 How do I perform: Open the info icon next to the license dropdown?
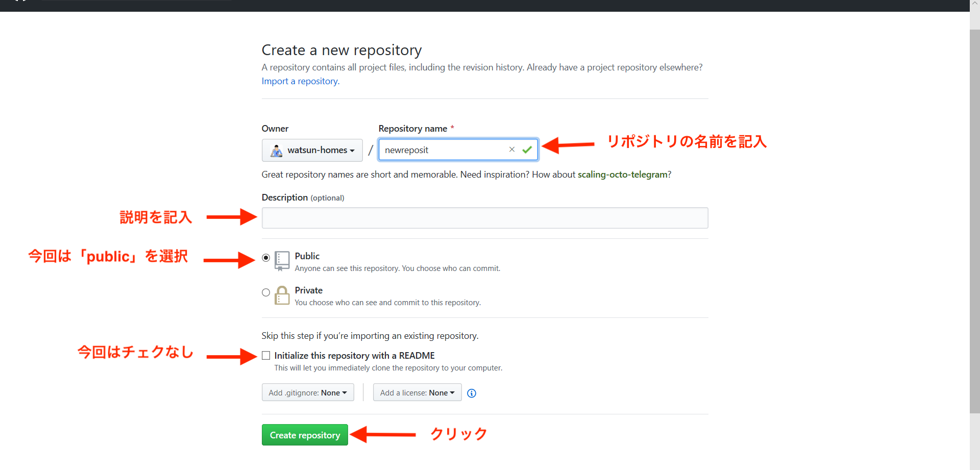[471, 393]
